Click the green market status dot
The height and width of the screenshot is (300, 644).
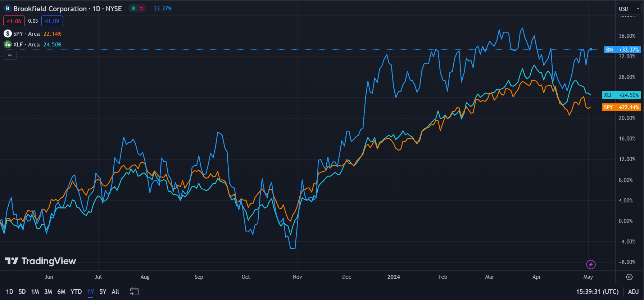point(133,8)
